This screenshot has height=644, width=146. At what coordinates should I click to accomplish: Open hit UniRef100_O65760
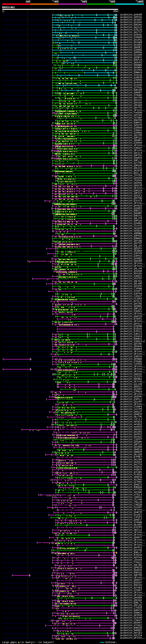pos(131,17)
